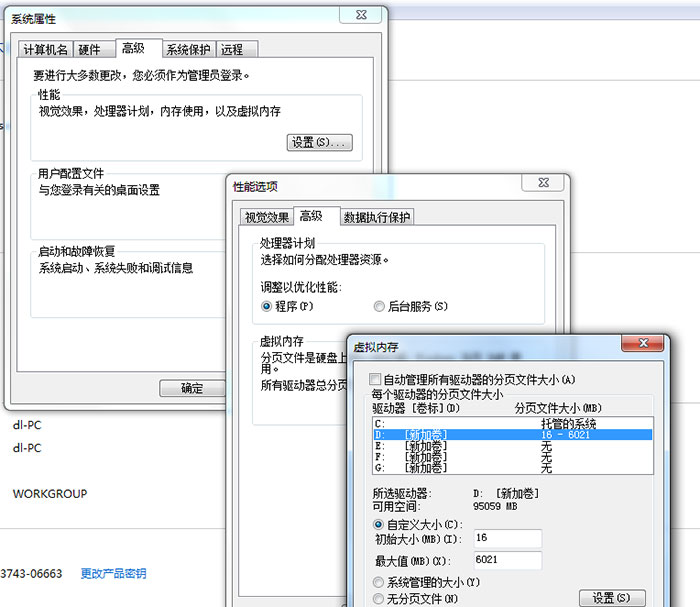700x607 pixels.
Task: Select 系统管理的大小 radio option
Action: pos(377,582)
